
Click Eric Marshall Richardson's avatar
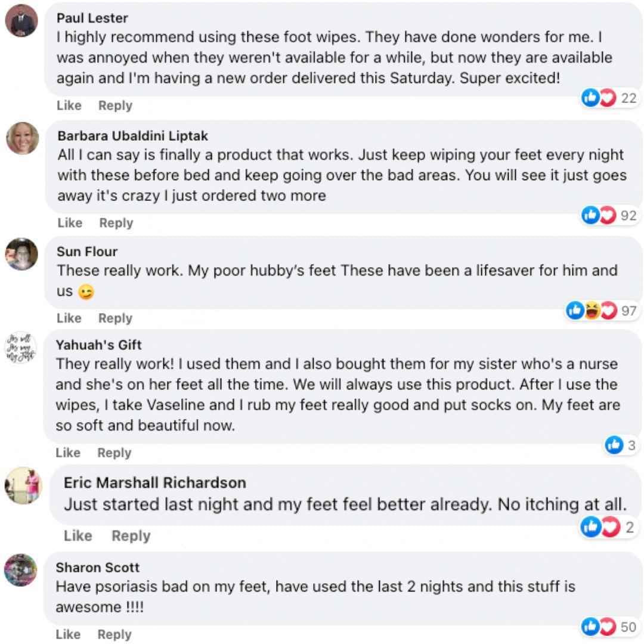coord(23,485)
